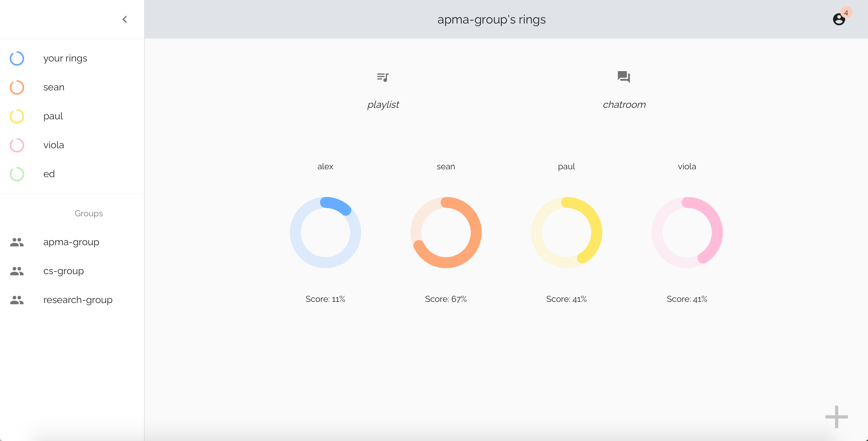Click the notification badge showing 4
868x441 pixels.
pos(846,13)
